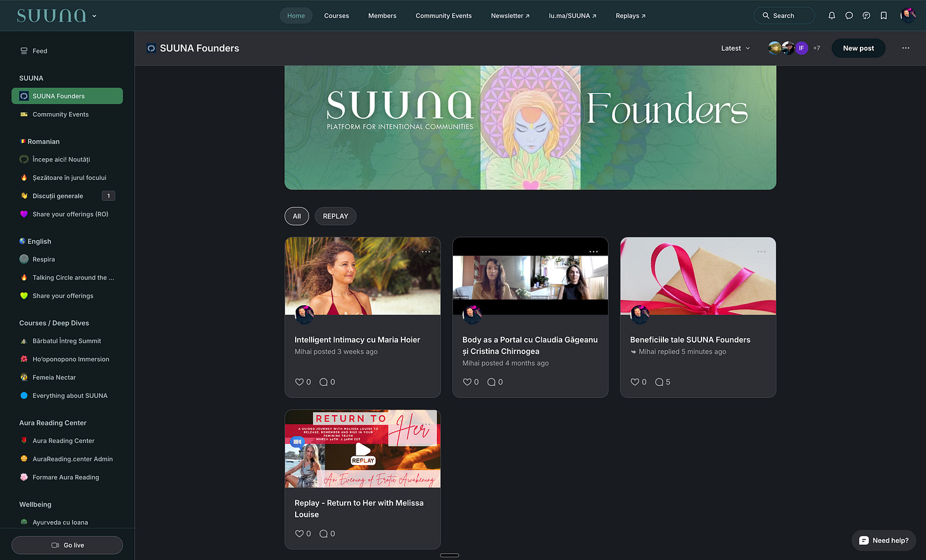
Task: Click the rose icon for Aura Reading Center
Action: pos(24,440)
